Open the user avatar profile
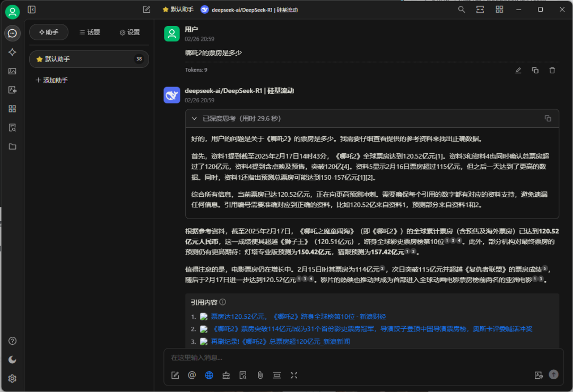This screenshot has height=392, width=573. pos(12,12)
